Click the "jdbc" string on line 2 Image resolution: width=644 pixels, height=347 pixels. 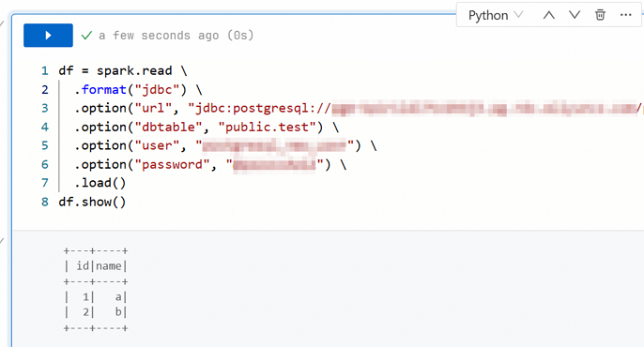[157, 89]
